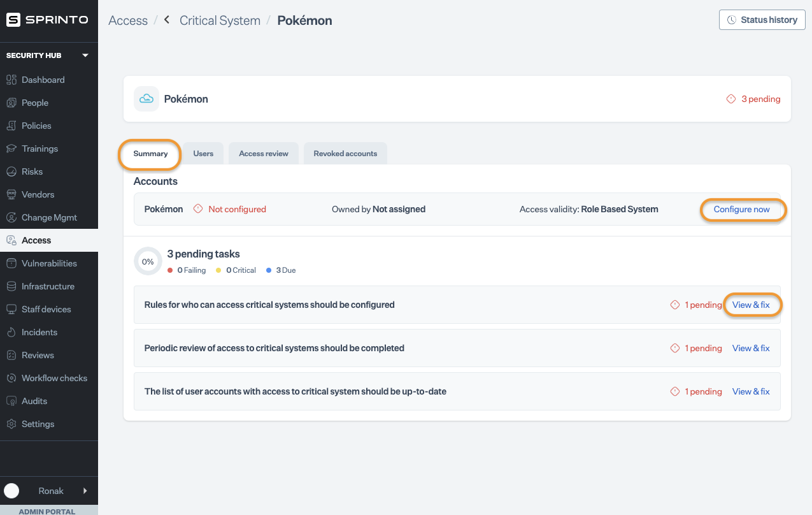This screenshot has height=515, width=812.
Task: View & fix user accounts list task
Action: click(x=751, y=391)
